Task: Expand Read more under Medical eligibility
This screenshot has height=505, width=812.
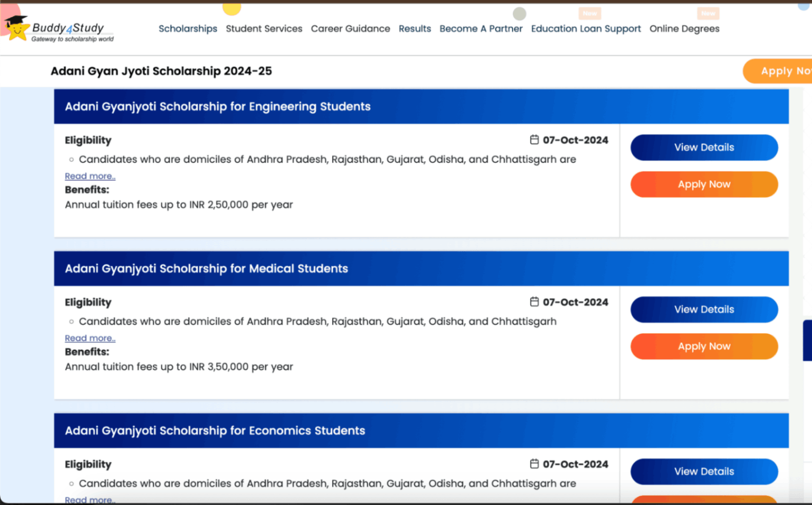Action: pos(90,338)
